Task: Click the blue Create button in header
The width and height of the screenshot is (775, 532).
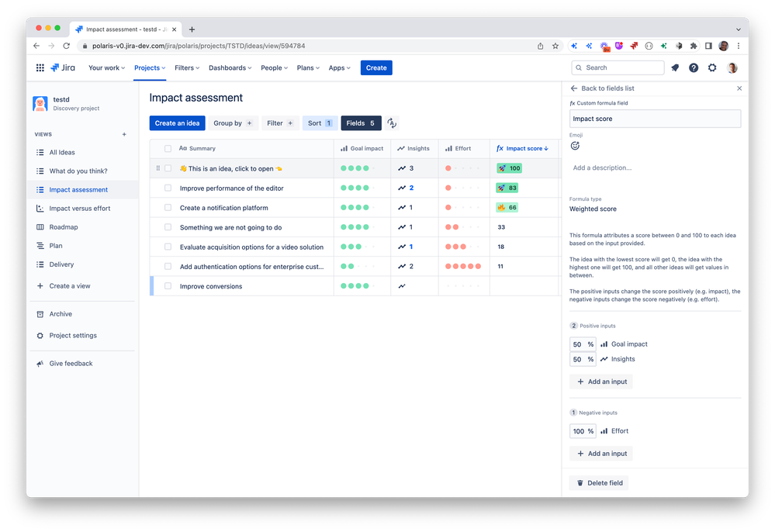Action: pos(376,67)
